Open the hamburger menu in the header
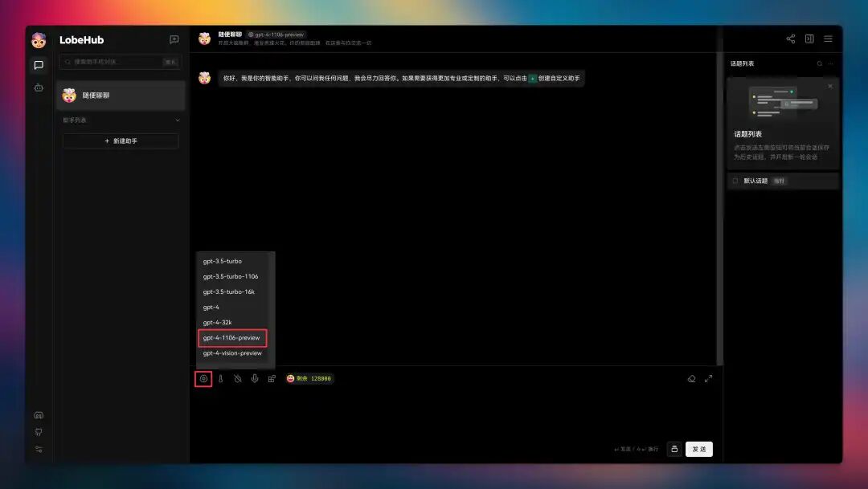 coord(828,39)
